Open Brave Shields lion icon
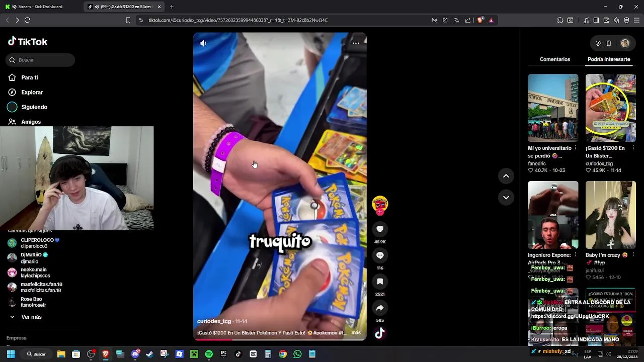The image size is (644, 362). pos(480,20)
